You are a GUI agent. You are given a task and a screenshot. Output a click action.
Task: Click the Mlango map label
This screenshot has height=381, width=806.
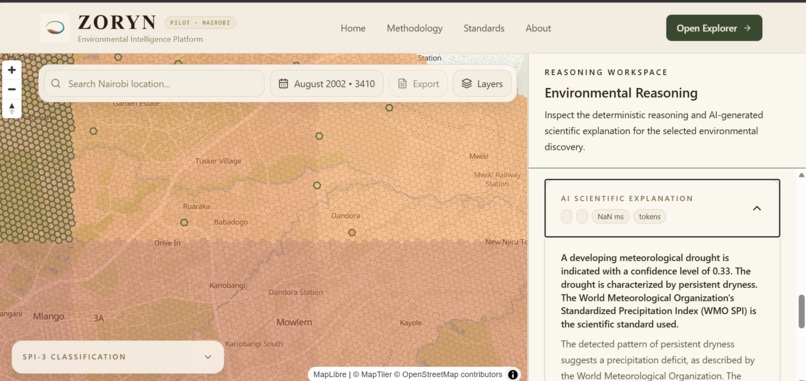click(x=49, y=316)
